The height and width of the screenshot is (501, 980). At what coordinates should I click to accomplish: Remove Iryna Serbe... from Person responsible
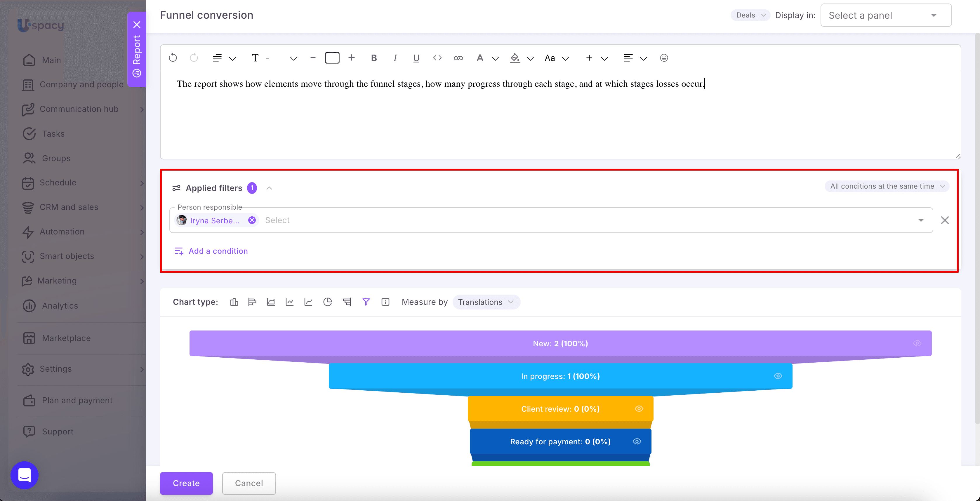pyautogui.click(x=252, y=220)
